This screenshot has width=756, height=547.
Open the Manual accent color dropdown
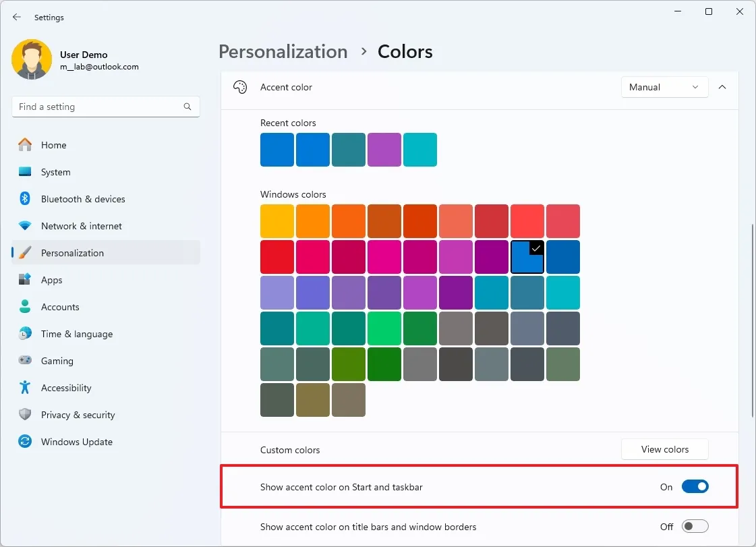664,87
